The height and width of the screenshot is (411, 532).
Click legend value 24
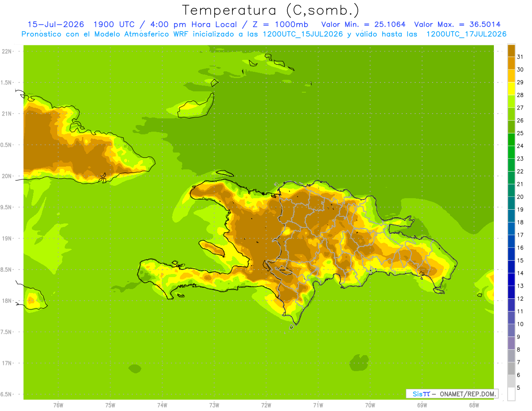pos(520,146)
